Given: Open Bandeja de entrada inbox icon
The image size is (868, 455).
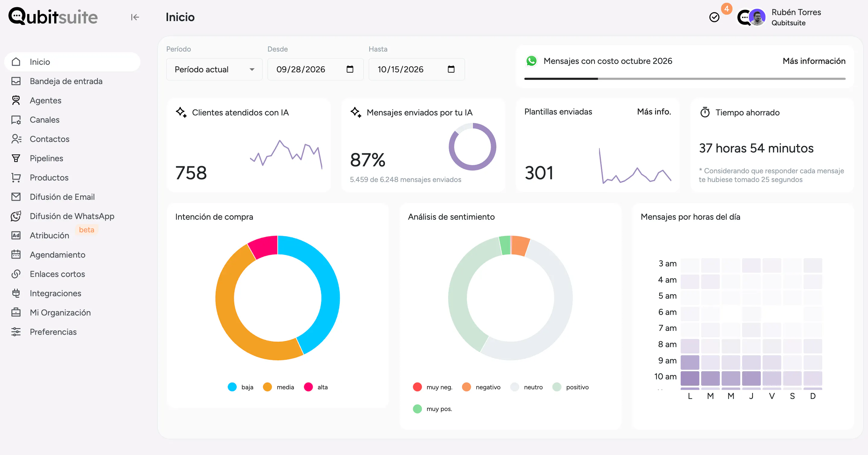Looking at the screenshot, I should [16, 81].
